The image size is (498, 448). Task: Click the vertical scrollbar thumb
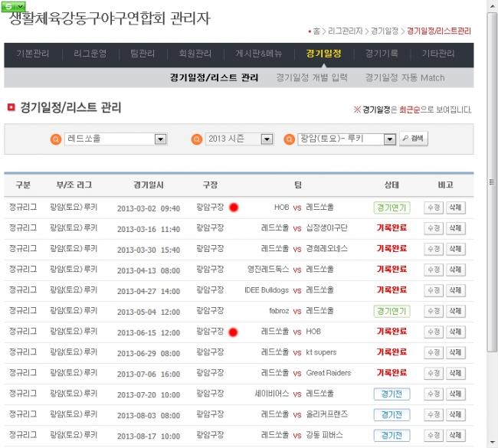(492, 182)
